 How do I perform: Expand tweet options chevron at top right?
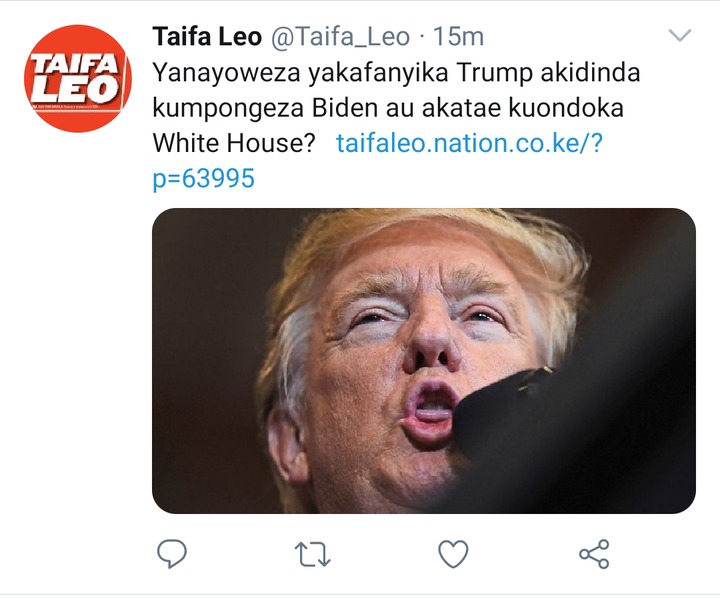coord(680,35)
